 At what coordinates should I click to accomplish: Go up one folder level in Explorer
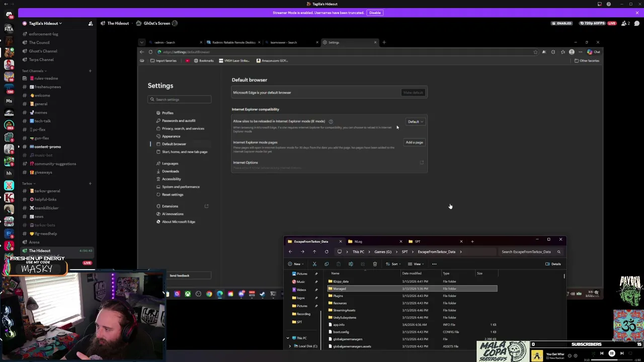tap(314, 252)
